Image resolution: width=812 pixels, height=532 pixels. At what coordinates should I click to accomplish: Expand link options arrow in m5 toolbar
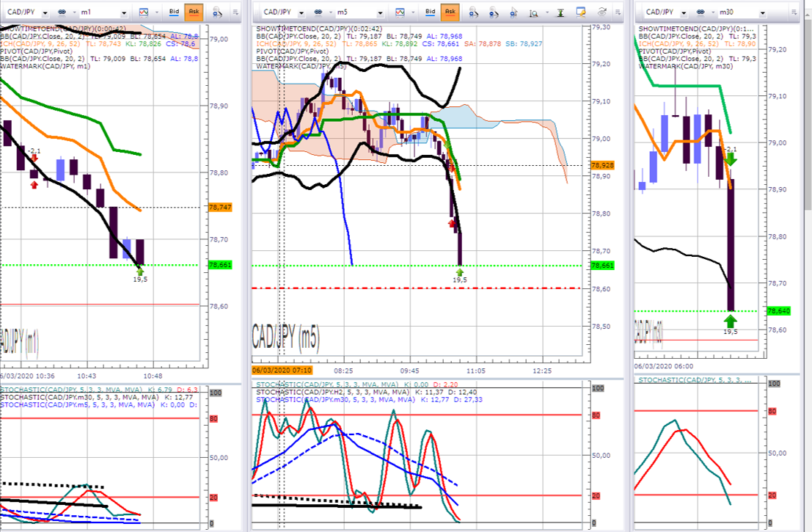(330, 12)
